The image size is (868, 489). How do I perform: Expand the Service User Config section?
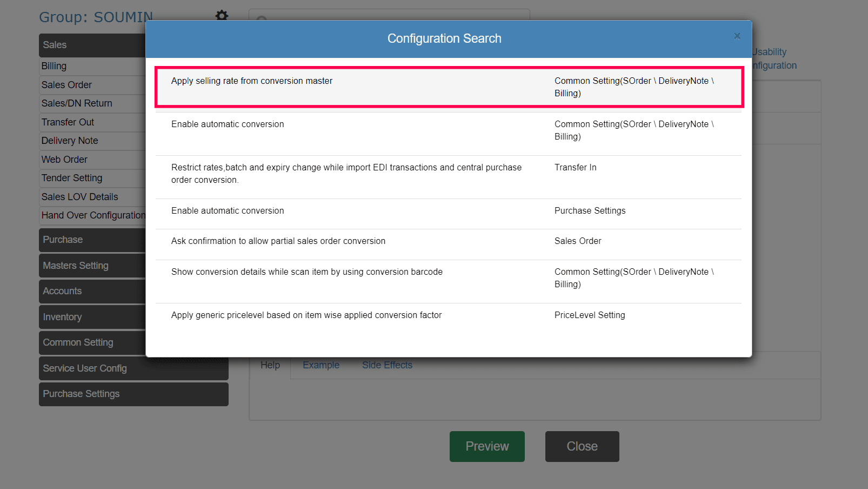133,368
